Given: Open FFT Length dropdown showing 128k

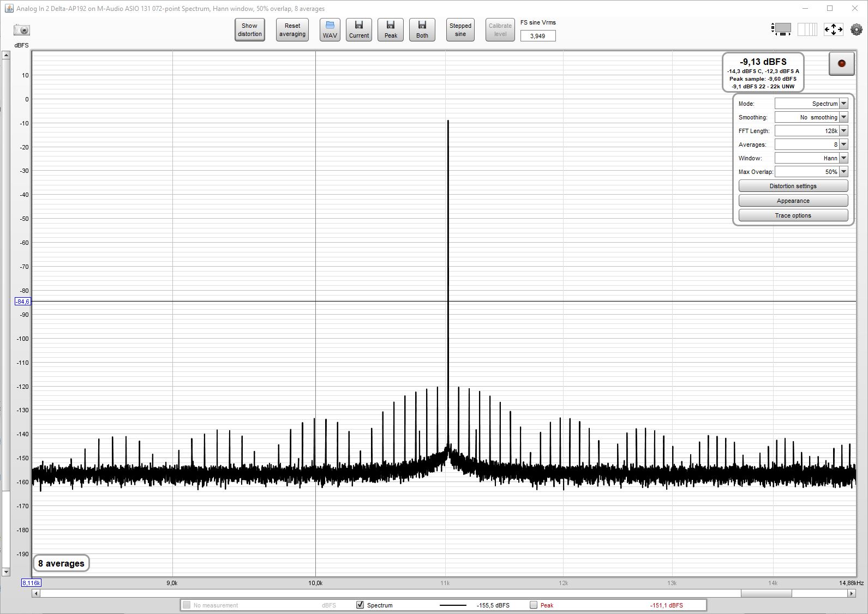Looking at the screenshot, I should click(843, 131).
